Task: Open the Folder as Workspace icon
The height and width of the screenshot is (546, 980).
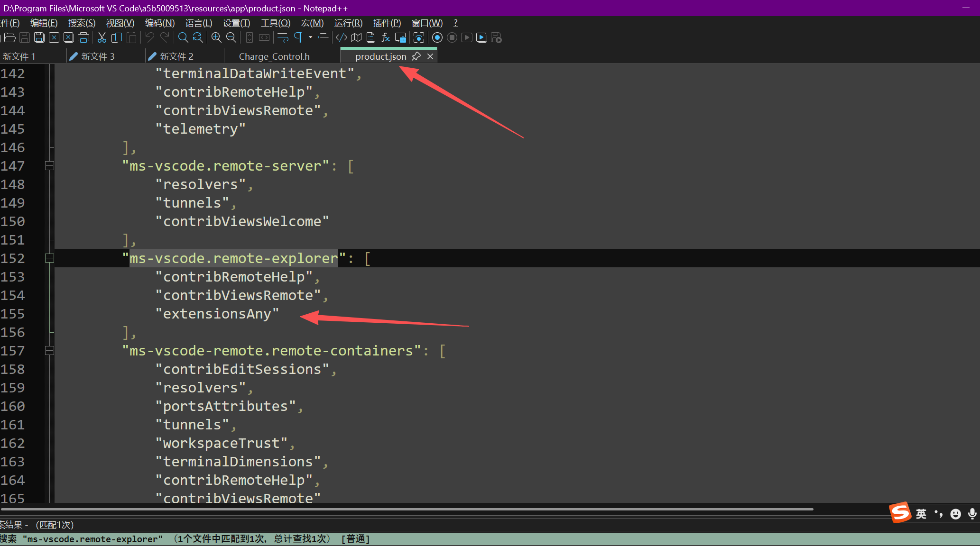Action: point(400,37)
